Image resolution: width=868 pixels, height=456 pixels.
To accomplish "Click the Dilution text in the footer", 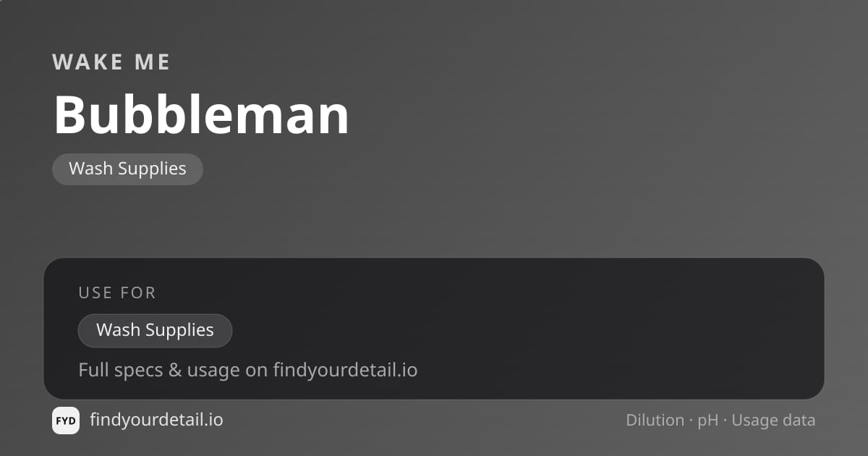I will 655,420.
